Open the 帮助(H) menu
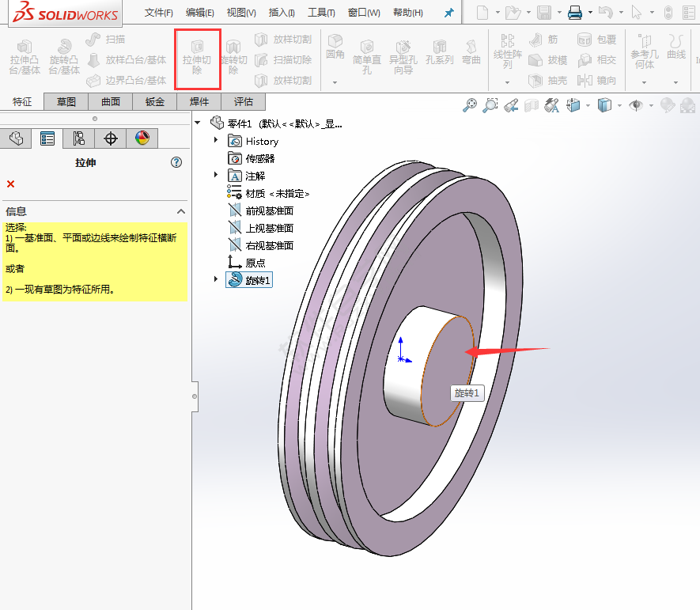The height and width of the screenshot is (610, 700). click(407, 13)
